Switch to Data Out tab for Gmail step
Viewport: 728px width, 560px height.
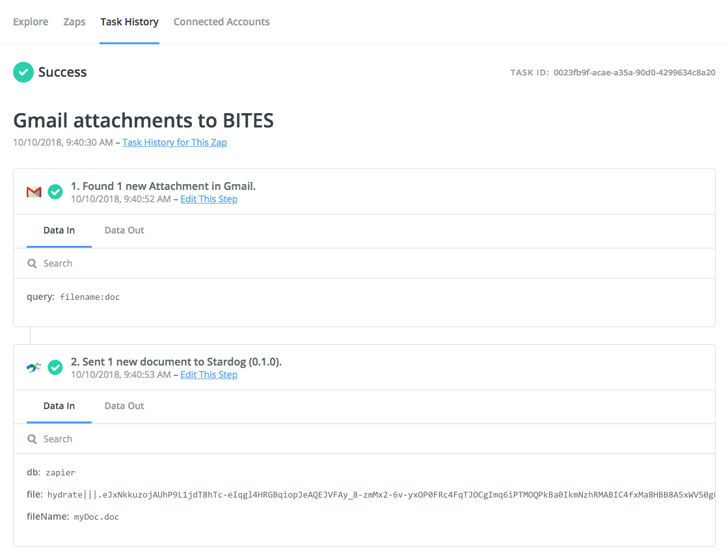pyautogui.click(x=124, y=230)
